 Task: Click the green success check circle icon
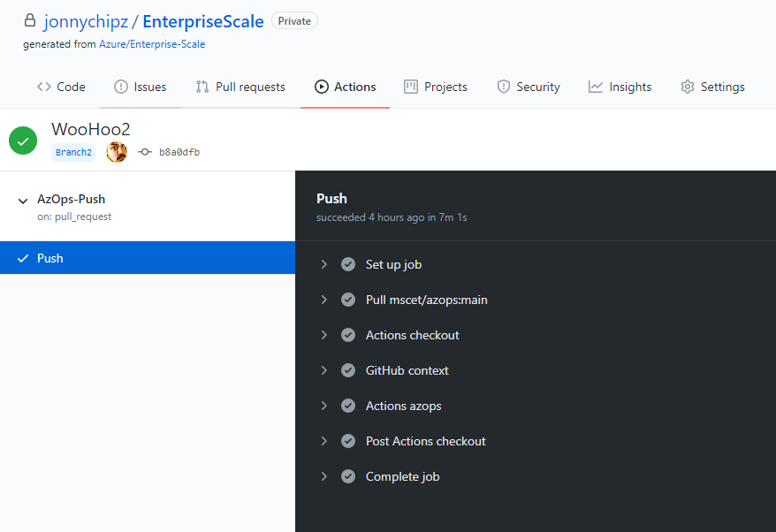(x=22, y=140)
